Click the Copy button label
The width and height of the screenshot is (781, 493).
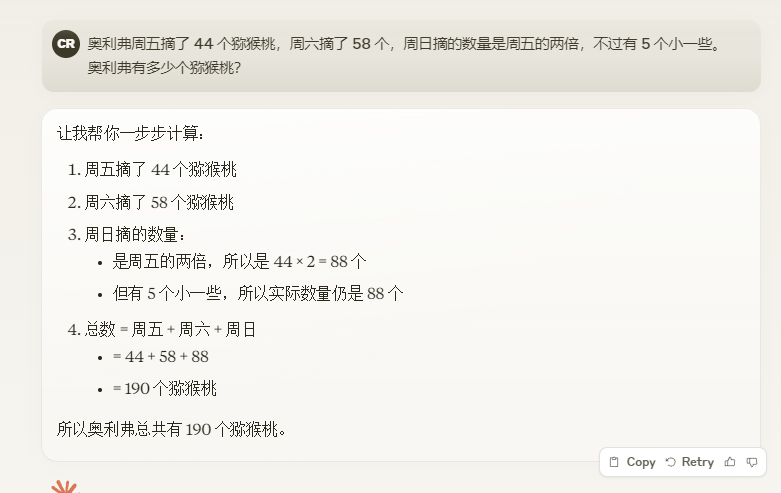coord(641,462)
